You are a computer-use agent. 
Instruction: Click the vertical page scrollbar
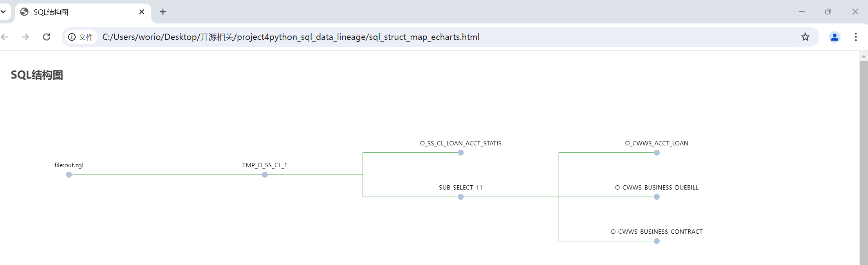(863, 156)
